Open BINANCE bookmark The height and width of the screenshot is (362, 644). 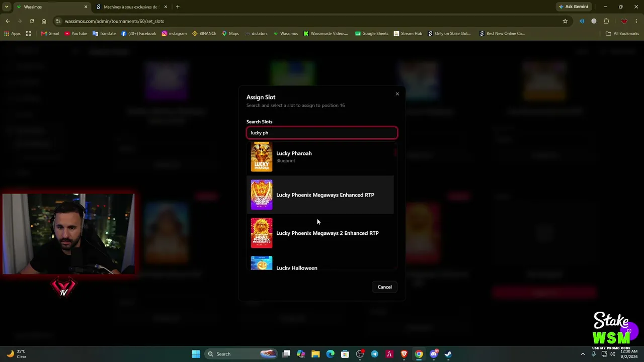pos(204,34)
